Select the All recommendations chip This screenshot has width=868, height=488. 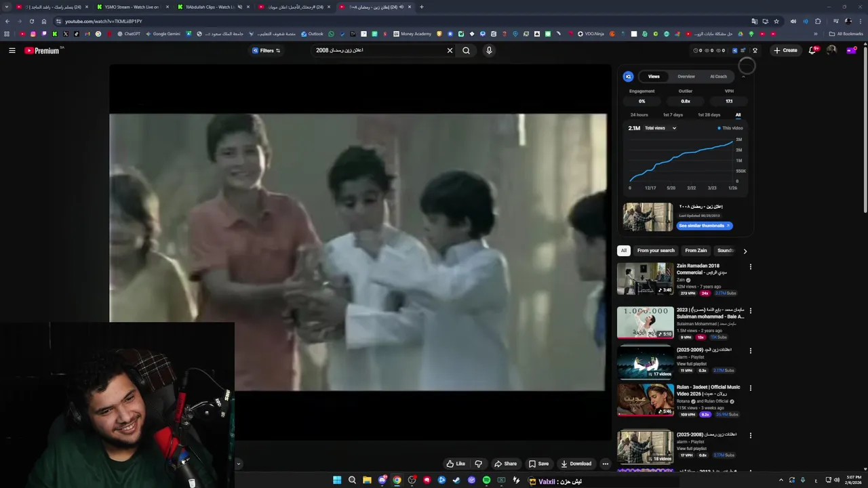tap(624, 251)
